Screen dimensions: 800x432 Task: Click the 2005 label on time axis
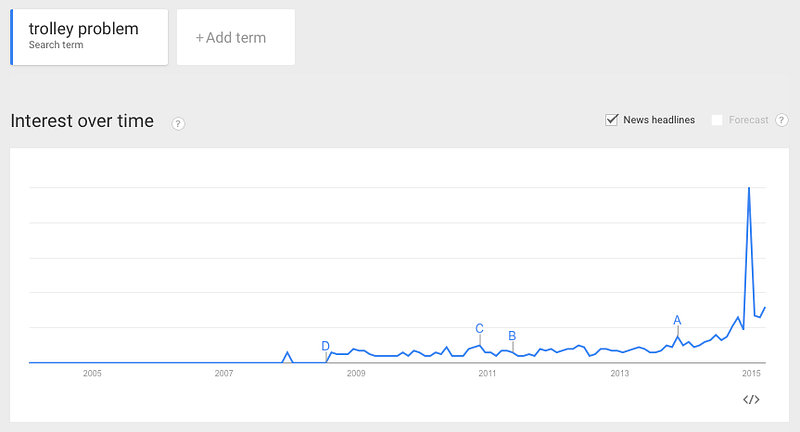click(x=92, y=373)
